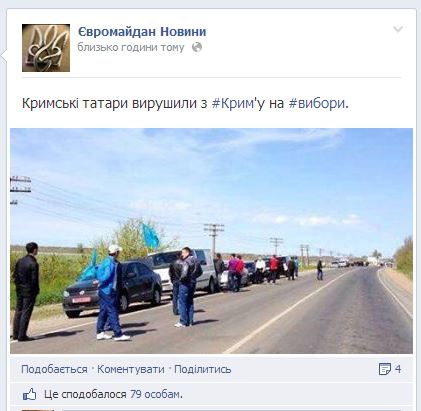Like the post via Подобається
The image size is (421, 411).
(x=54, y=369)
